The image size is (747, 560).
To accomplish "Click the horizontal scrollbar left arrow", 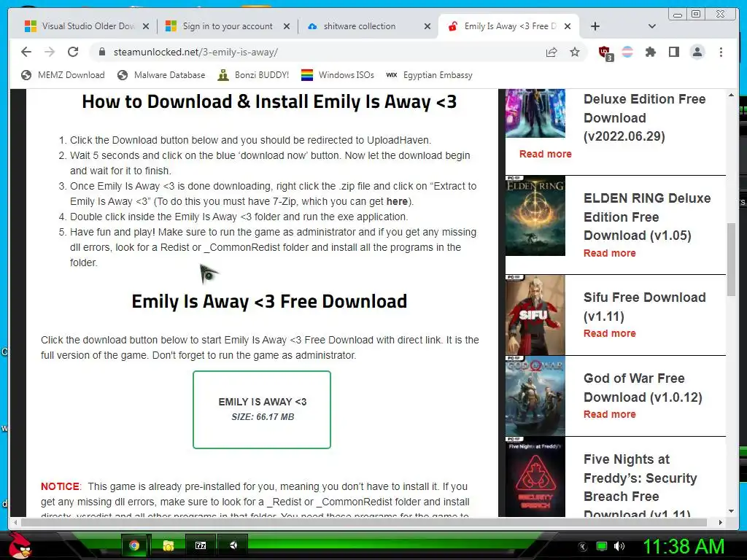I will pos(16,522).
